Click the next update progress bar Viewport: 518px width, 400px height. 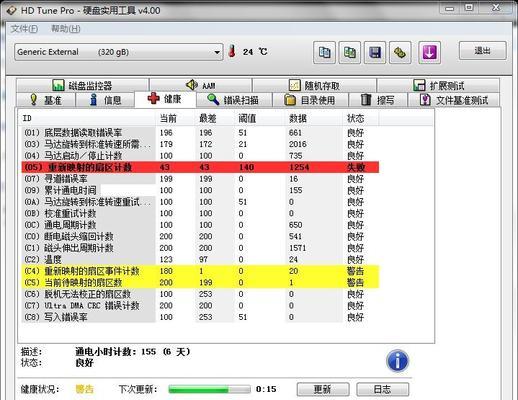point(209,389)
